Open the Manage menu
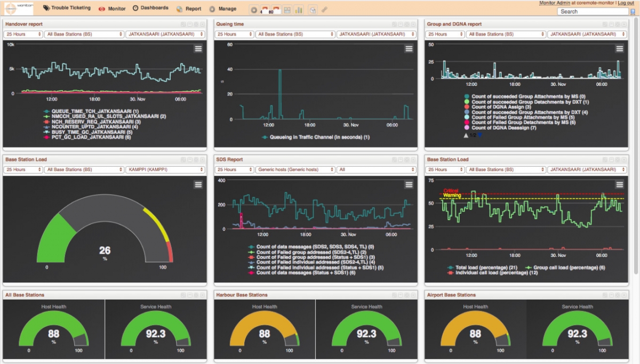 [222, 9]
